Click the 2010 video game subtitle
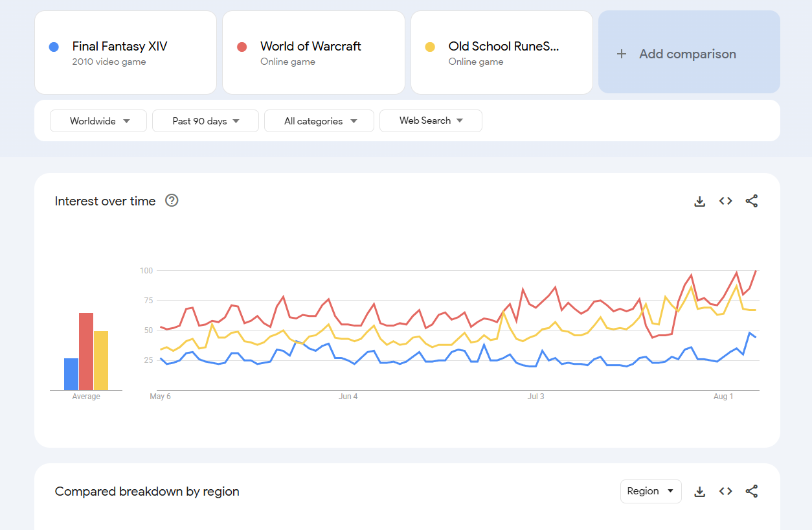 [x=109, y=62]
